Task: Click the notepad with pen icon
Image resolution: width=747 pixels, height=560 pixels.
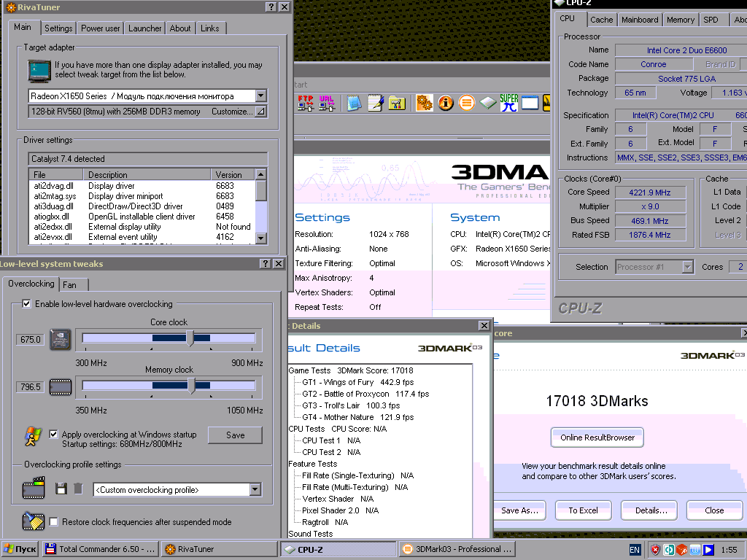Action: click(x=376, y=103)
